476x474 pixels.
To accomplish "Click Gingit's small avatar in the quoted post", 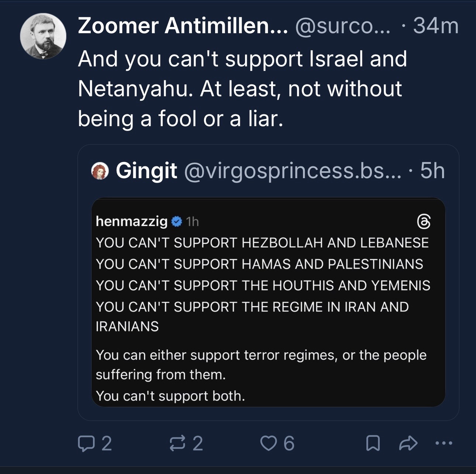I will [100, 172].
